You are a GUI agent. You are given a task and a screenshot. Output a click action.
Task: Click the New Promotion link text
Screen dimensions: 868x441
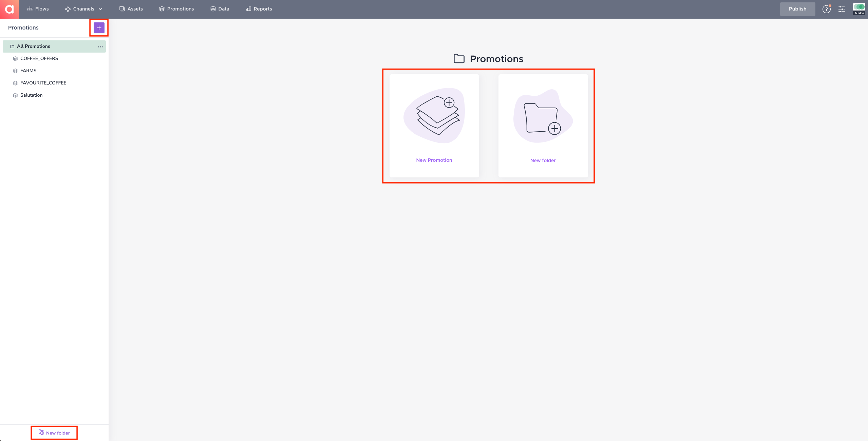434,160
